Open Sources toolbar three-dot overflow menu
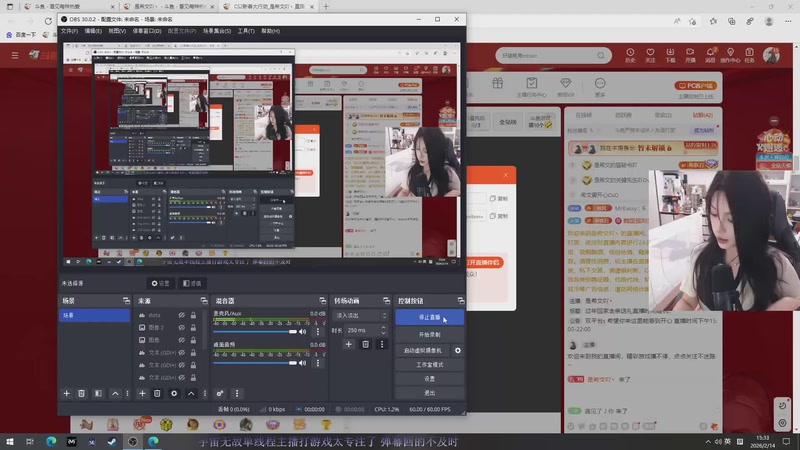 205,393
